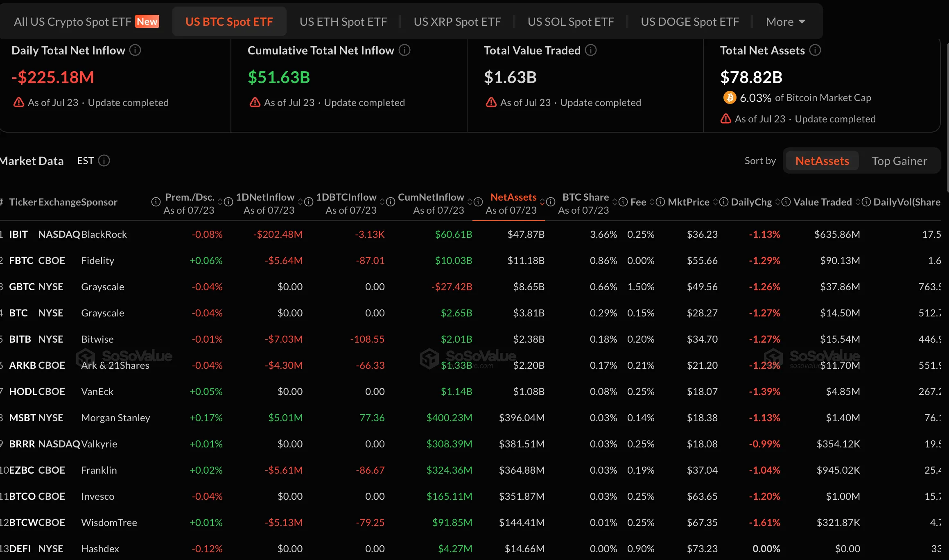Screen dimensions: 949x560
Task: Open the US ETH Spot ETF tab
Action: (343, 22)
